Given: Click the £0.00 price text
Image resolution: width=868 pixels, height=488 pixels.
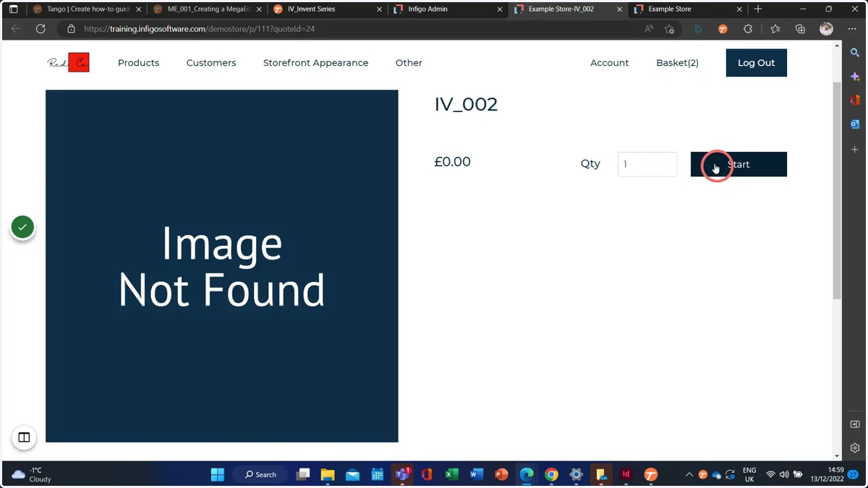Looking at the screenshot, I should point(452,161).
